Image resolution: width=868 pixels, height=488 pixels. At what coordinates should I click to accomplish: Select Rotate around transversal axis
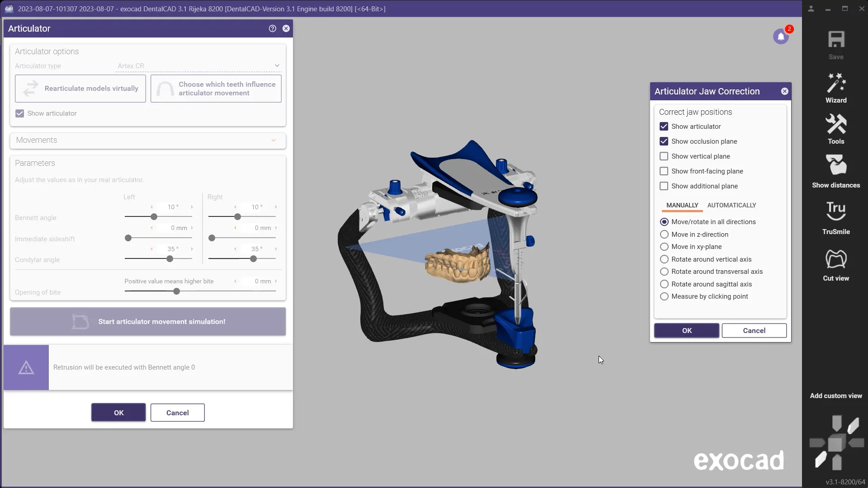coord(664,272)
